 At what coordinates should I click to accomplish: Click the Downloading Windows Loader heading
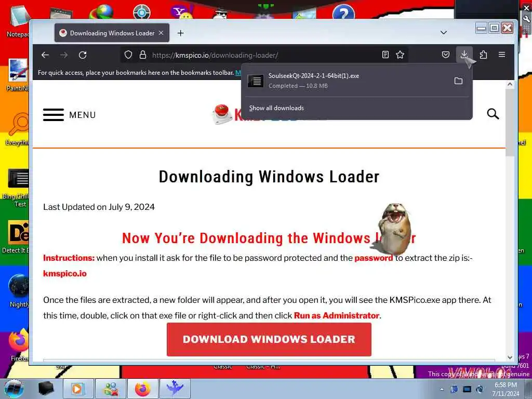269,177
